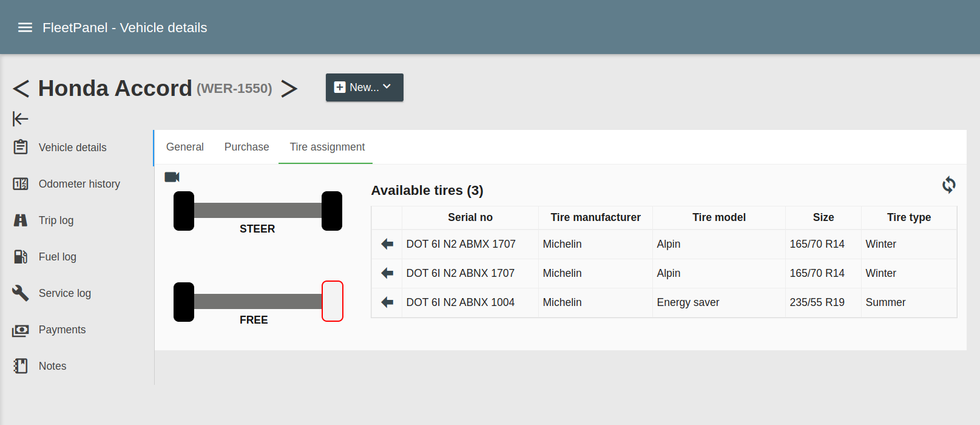Refresh the available tires list
The height and width of the screenshot is (425, 980).
[x=948, y=185]
